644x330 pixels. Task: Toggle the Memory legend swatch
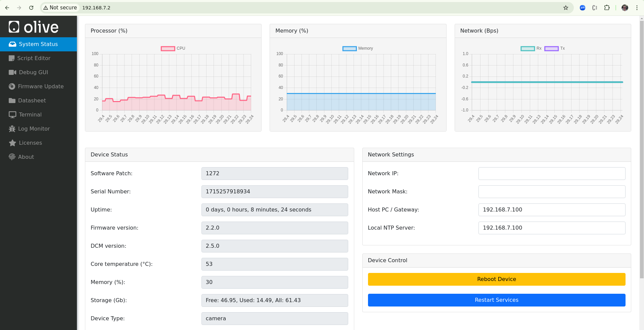[350, 48]
